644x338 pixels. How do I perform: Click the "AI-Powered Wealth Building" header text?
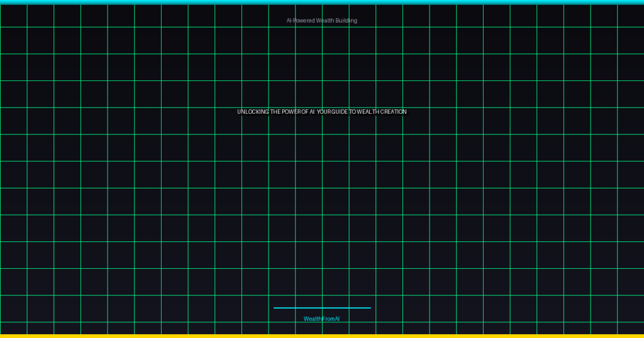coord(321,21)
